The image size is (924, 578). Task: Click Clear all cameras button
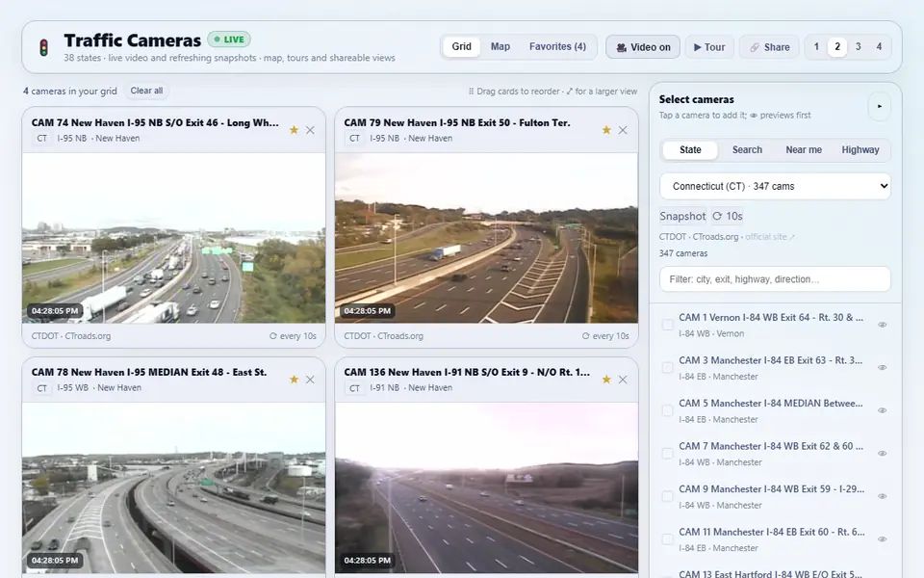pos(146,91)
